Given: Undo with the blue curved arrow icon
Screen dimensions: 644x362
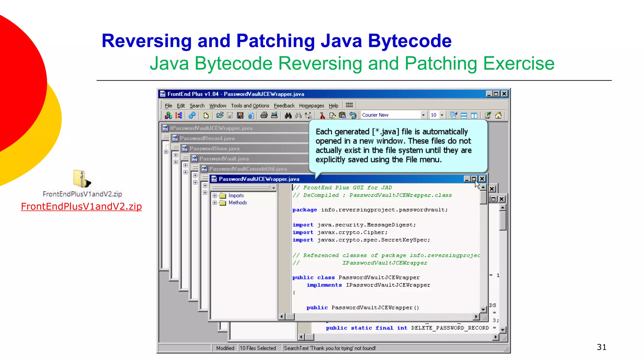Looking at the screenshot, I should [x=353, y=115].
